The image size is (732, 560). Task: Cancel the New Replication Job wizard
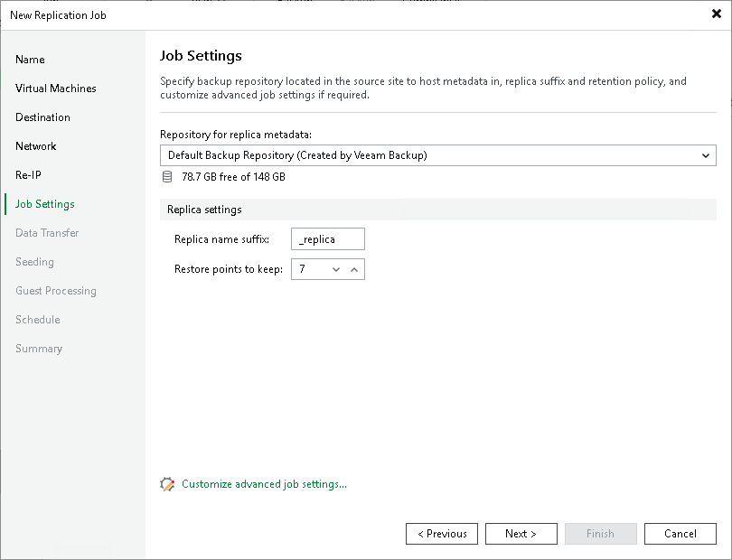click(680, 534)
